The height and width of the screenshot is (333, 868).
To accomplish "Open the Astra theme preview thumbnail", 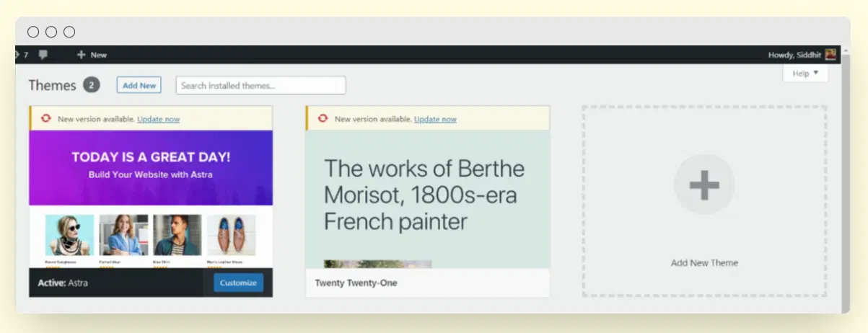I will 151,198.
